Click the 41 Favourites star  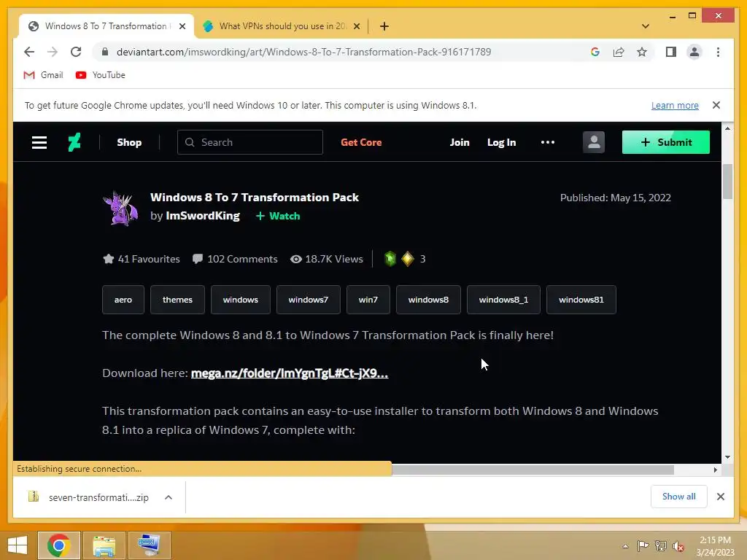click(x=108, y=259)
